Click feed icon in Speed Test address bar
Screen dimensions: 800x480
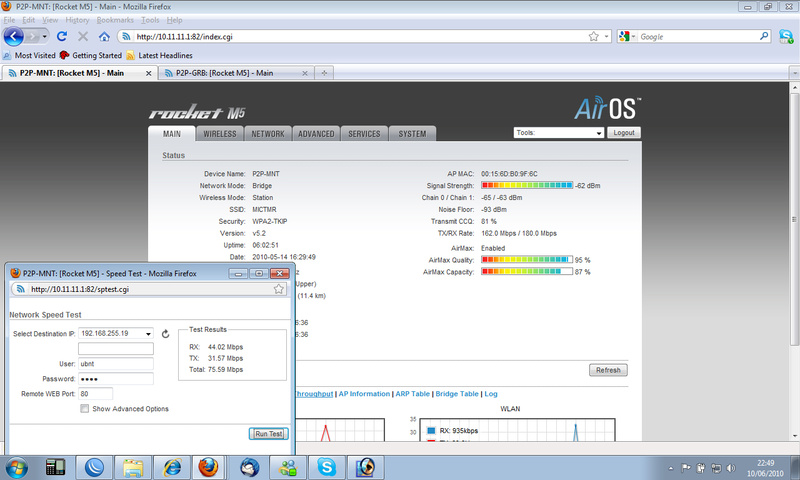tap(20, 289)
